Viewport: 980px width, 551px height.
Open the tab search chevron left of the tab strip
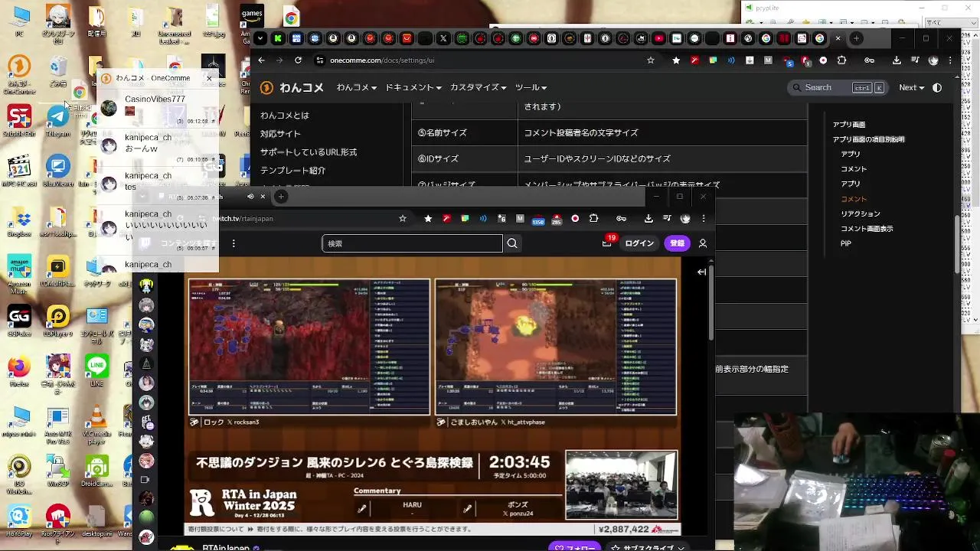(x=260, y=38)
